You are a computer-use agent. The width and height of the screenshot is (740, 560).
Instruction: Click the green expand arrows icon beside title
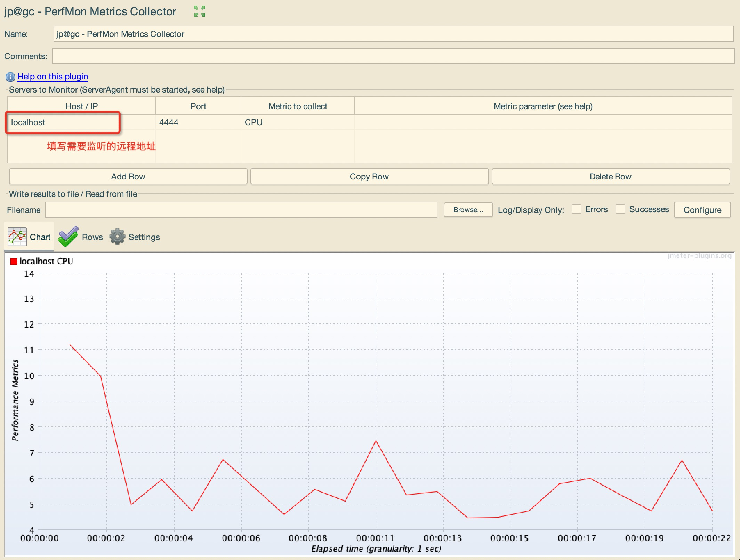(x=200, y=11)
